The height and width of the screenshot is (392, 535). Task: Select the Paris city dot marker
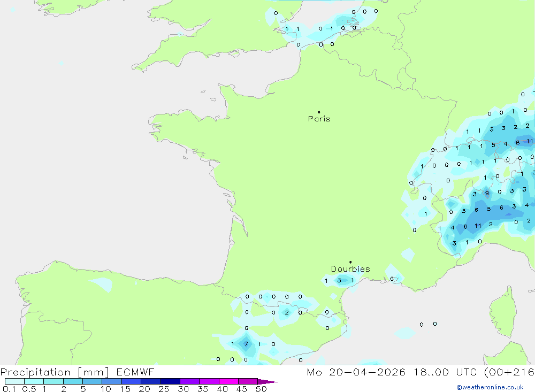click(319, 112)
